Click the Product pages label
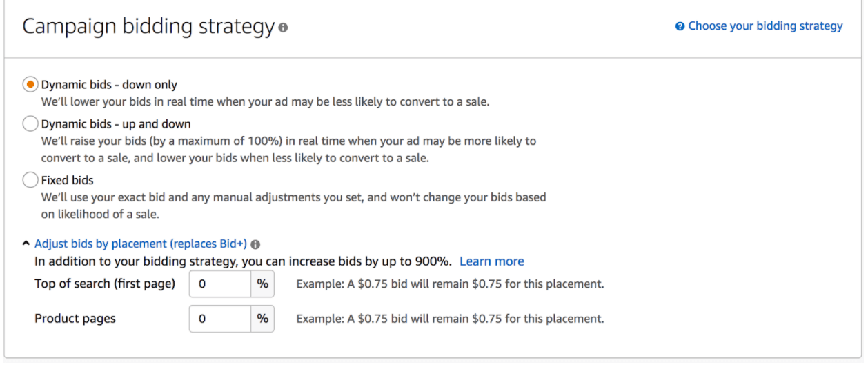The width and height of the screenshot is (868, 367). point(75,319)
